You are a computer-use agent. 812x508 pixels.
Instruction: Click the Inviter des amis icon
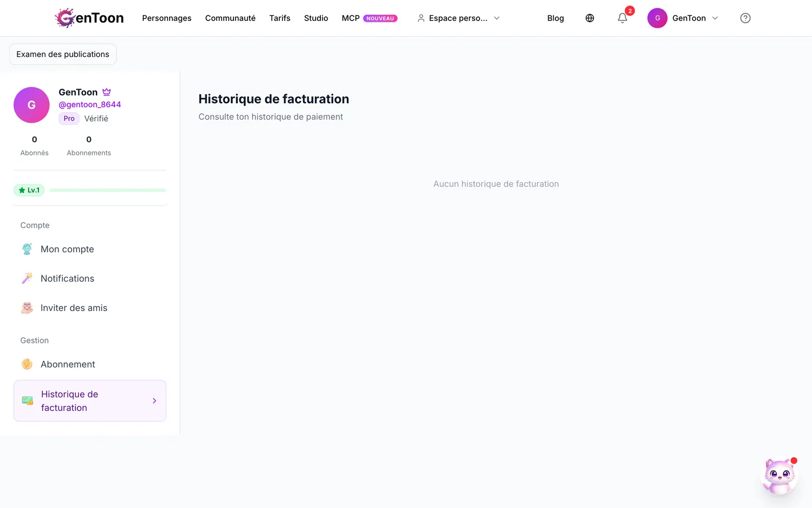[x=27, y=308]
